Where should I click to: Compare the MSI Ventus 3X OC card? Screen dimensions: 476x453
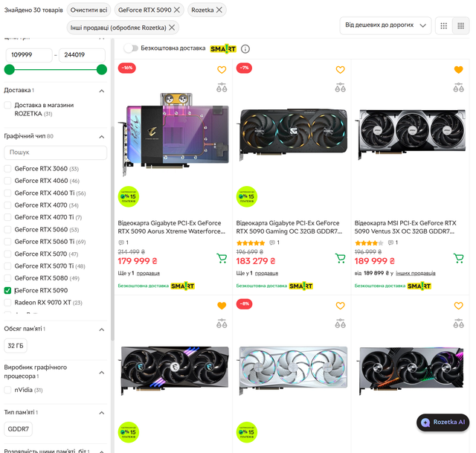coord(458,88)
